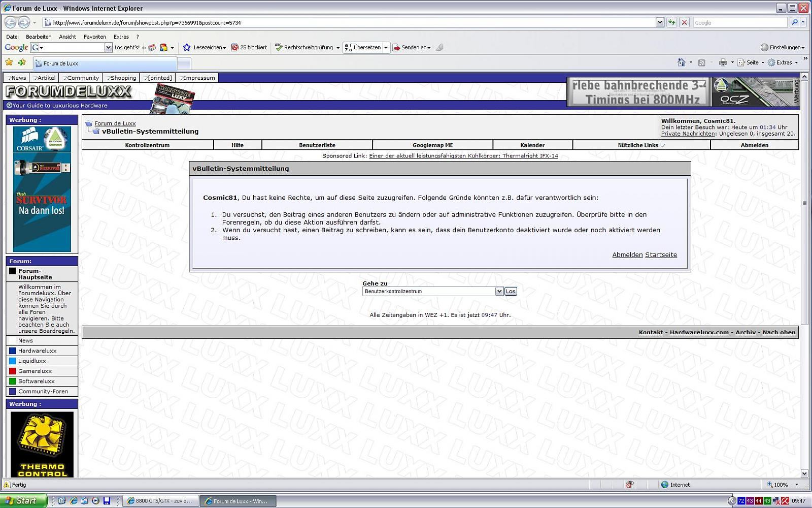Click the Los button next to Gehe zu
Viewport: 812px width, 508px height.
[511, 291]
